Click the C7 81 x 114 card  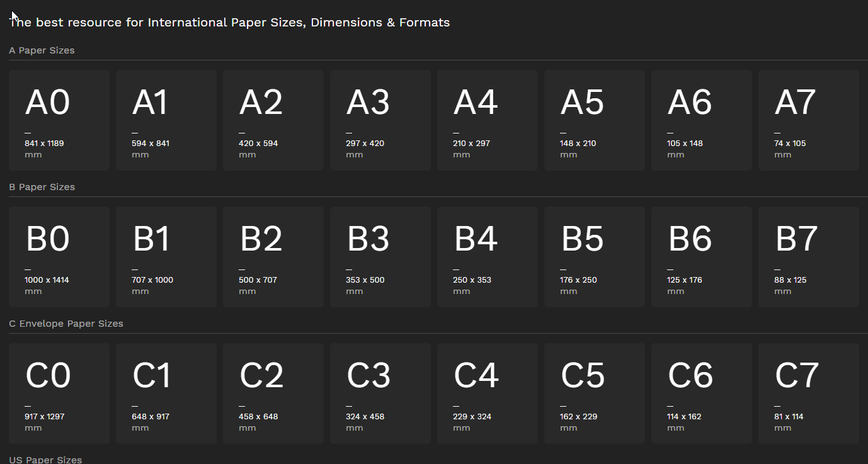coord(809,393)
